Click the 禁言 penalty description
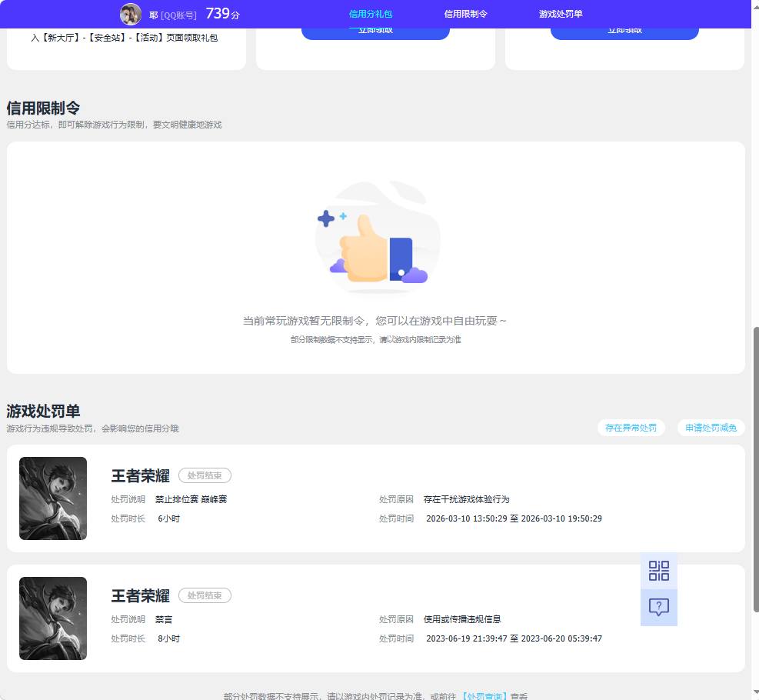Viewport: 759px width, 700px height. tap(164, 619)
